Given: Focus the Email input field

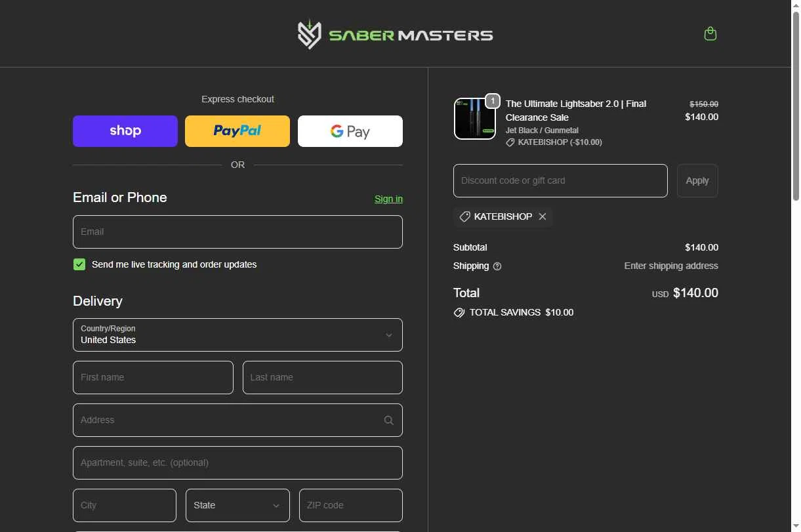Looking at the screenshot, I should 237,232.
